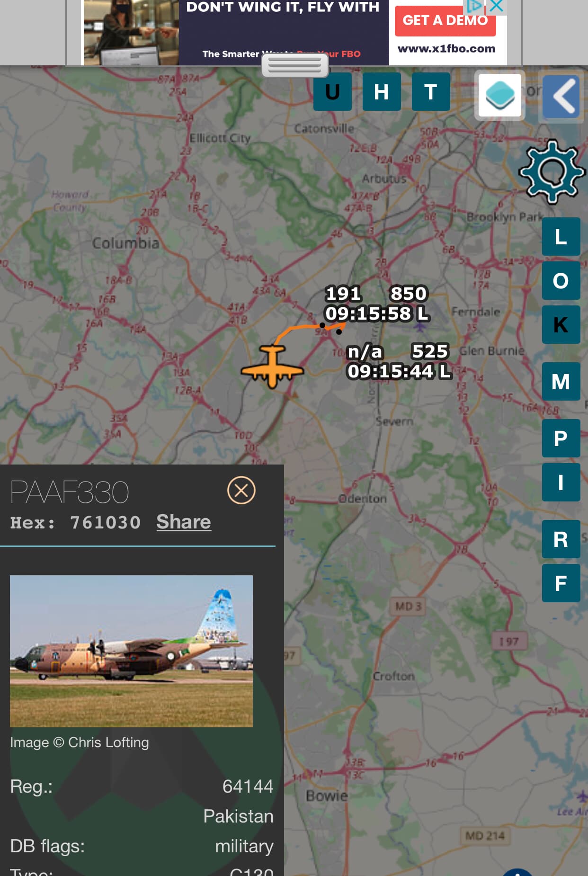588x876 pixels.
Task: Click the O sidebar button
Action: 561,280
